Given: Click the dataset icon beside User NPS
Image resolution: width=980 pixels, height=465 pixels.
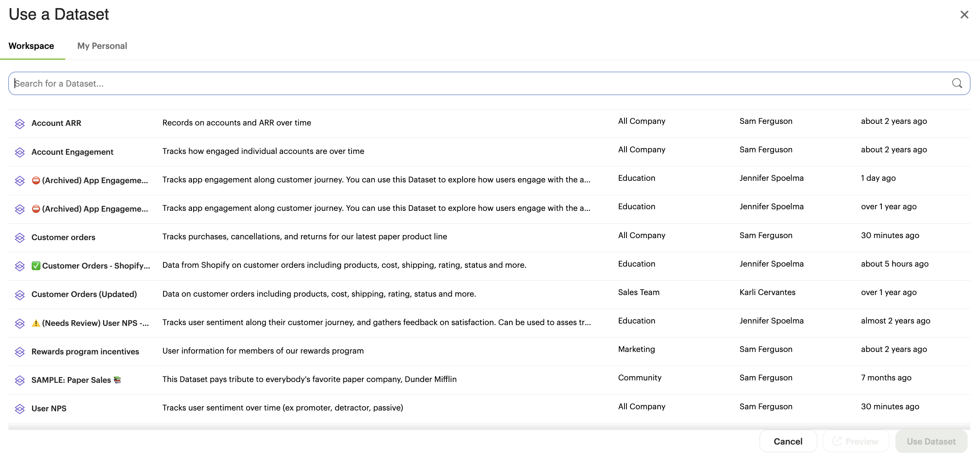Looking at the screenshot, I should [20, 408].
